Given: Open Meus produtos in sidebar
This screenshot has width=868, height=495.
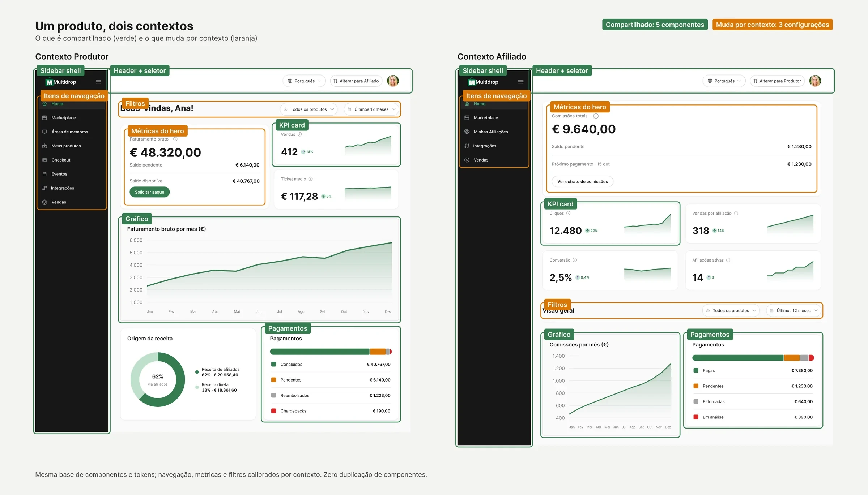Looking at the screenshot, I should click(72, 146).
